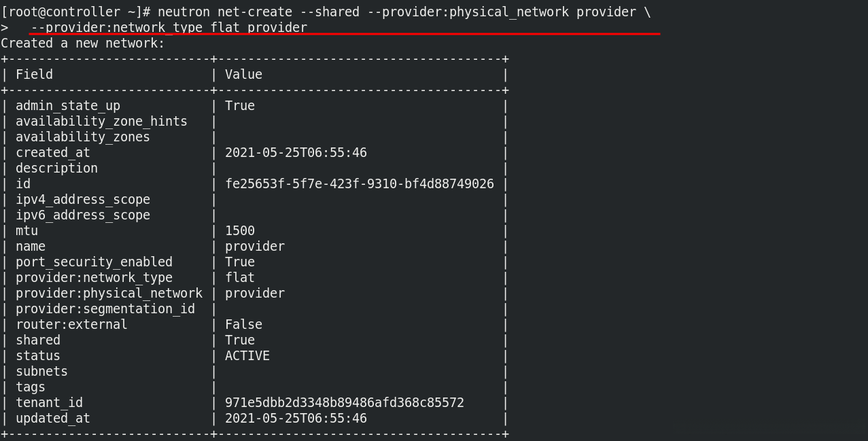Click the availability_zone_hints field name
The width and height of the screenshot is (868, 441).
point(101,122)
